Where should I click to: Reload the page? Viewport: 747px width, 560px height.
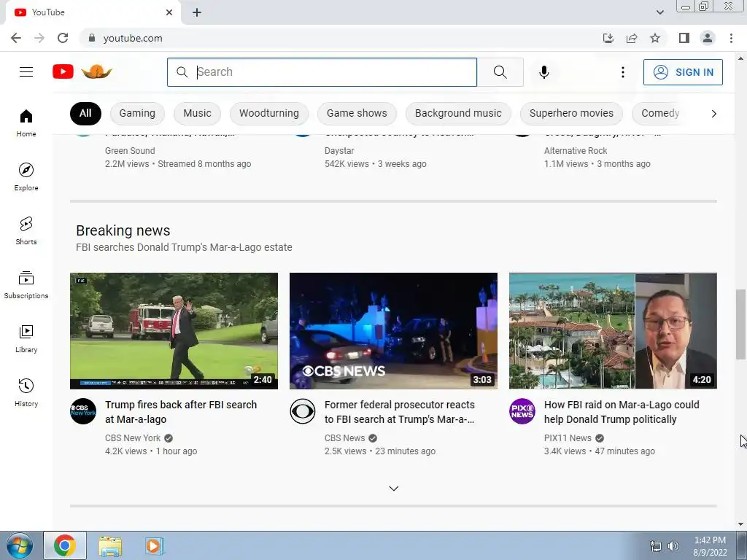click(x=63, y=38)
